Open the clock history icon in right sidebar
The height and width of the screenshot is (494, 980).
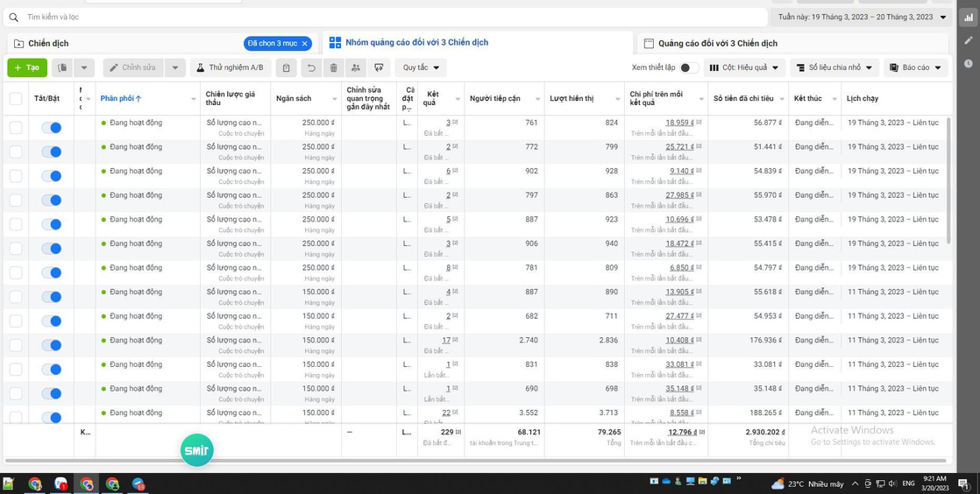coord(969,63)
